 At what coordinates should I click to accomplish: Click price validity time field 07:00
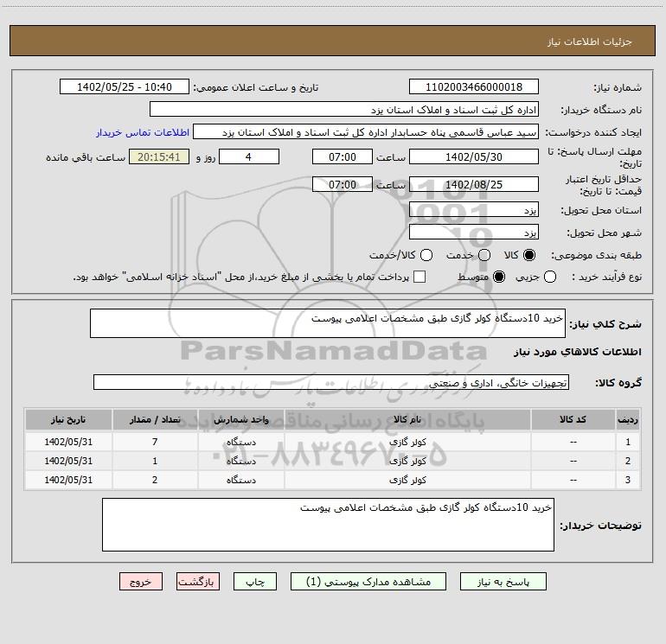click(x=343, y=184)
